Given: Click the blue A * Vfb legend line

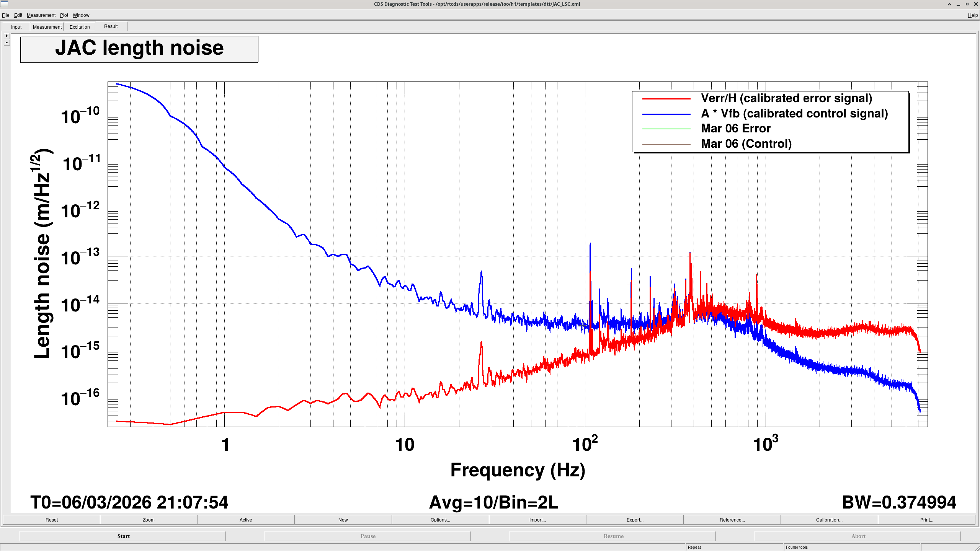Looking at the screenshot, I should (666, 114).
